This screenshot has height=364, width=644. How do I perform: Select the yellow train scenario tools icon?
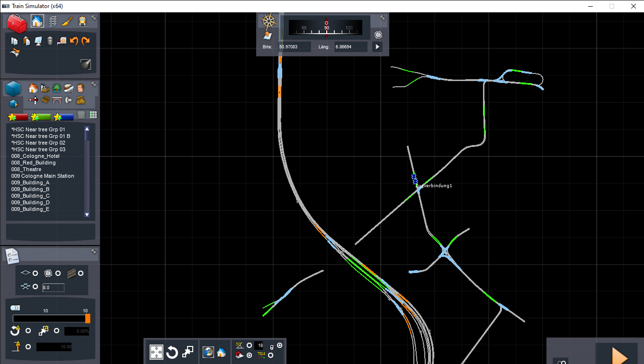(82, 21)
